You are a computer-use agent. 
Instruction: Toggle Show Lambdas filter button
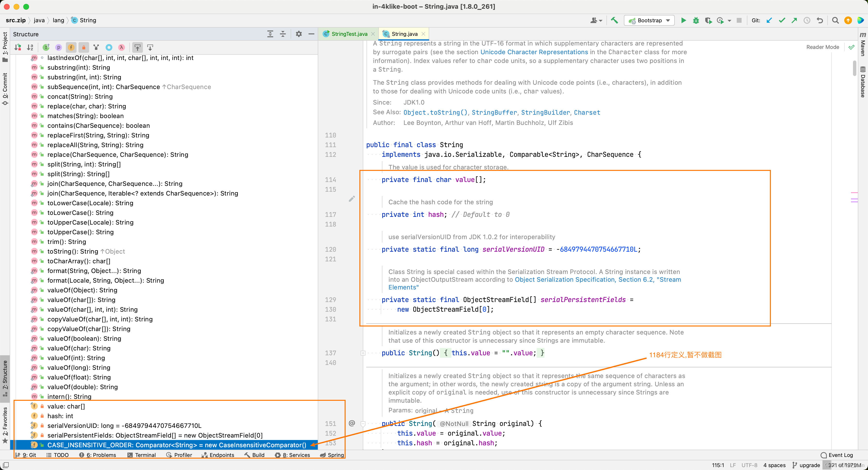(122, 47)
